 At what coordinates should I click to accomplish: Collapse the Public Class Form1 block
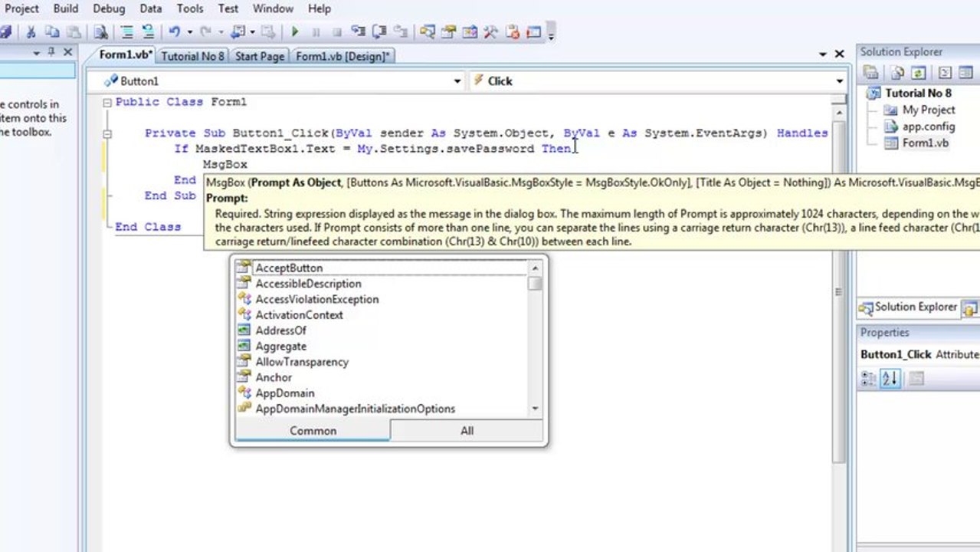tap(107, 102)
